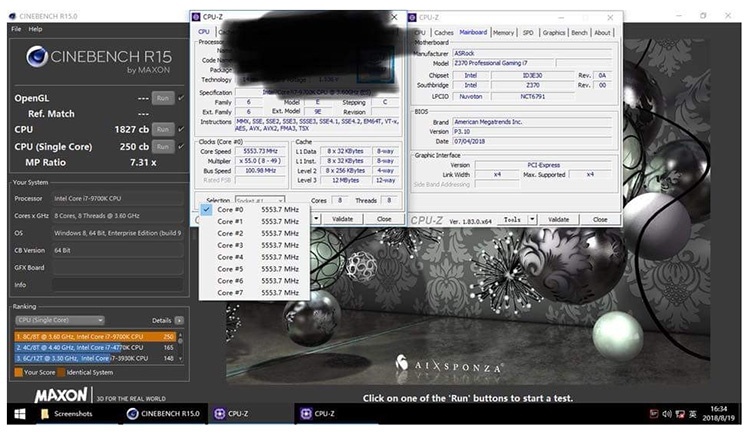
Task: Open the Screenshots folder in taskbar
Action: (x=66, y=414)
